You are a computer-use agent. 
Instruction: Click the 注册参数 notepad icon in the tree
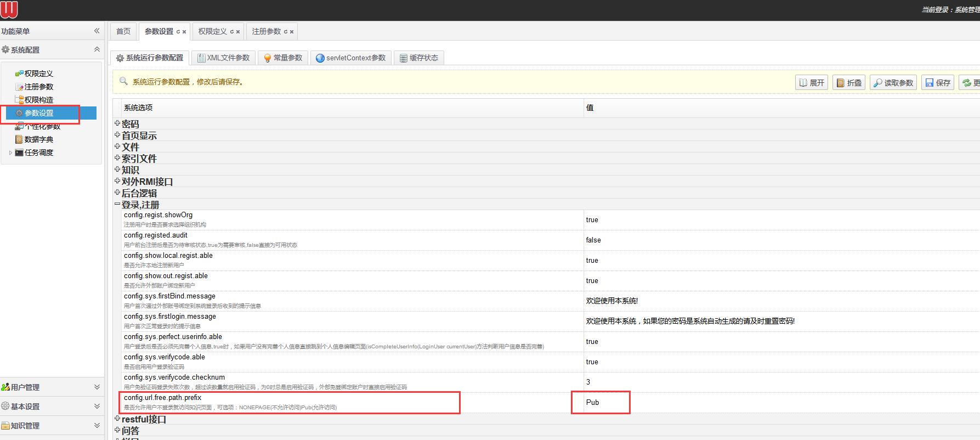[19, 86]
